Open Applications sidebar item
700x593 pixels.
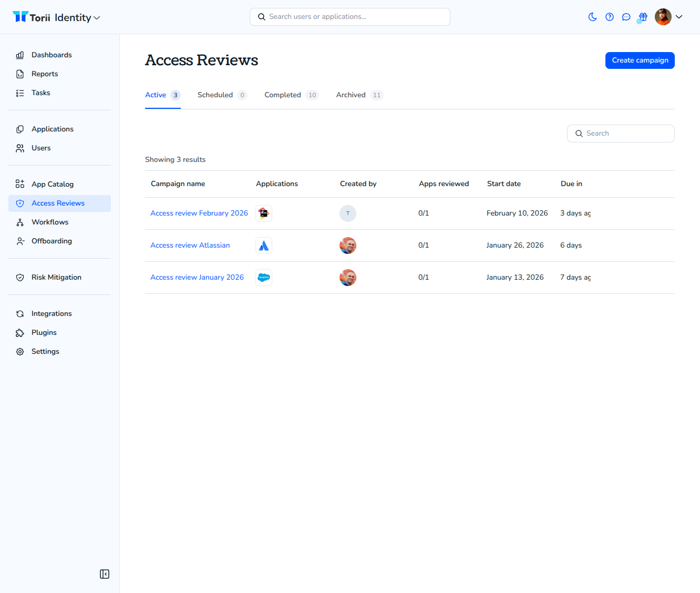coord(59,129)
